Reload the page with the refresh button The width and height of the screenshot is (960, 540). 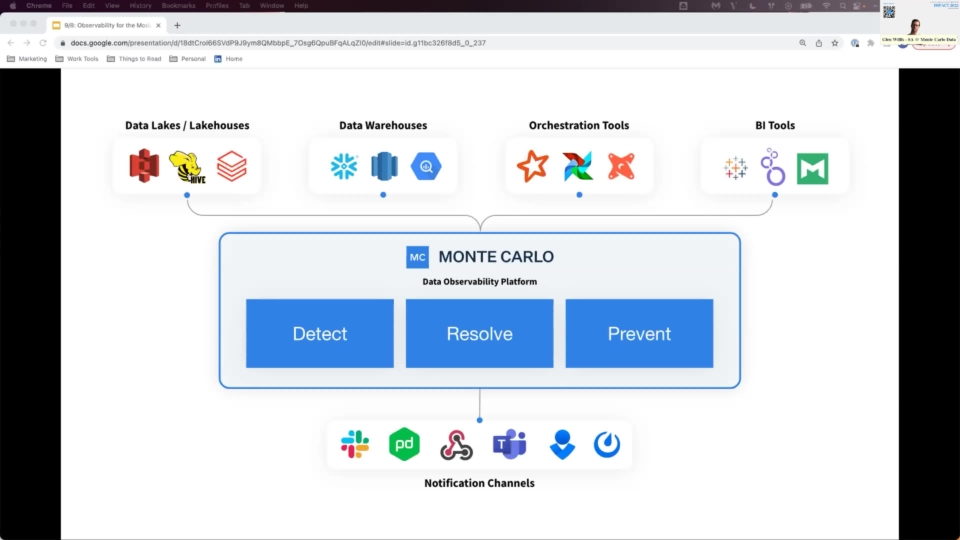(43, 43)
